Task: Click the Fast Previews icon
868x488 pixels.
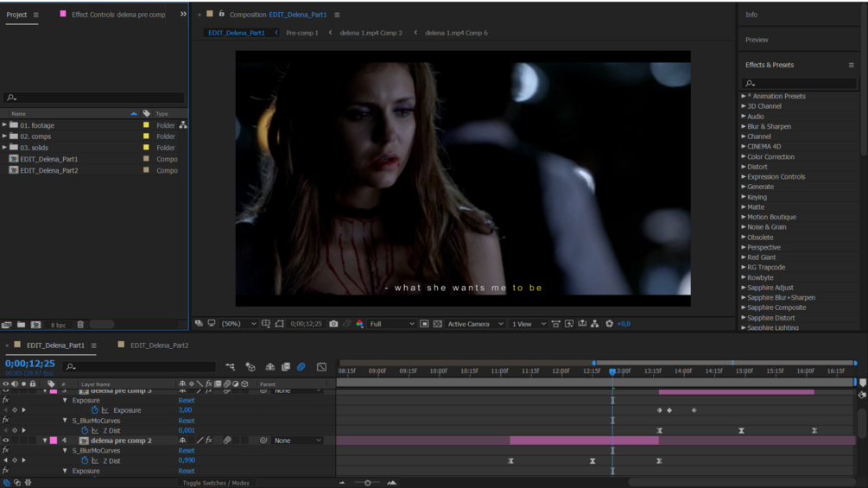Action: (x=569, y=324)
